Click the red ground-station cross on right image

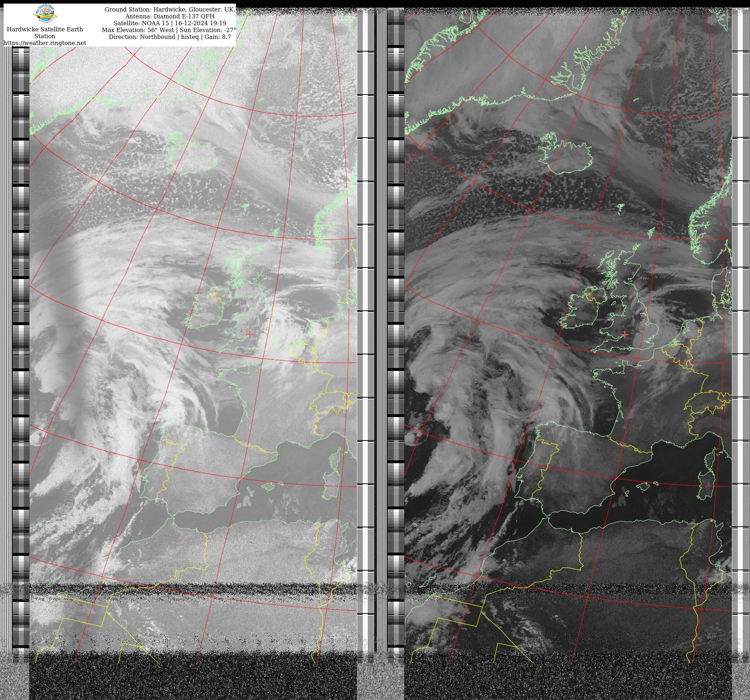625,335
